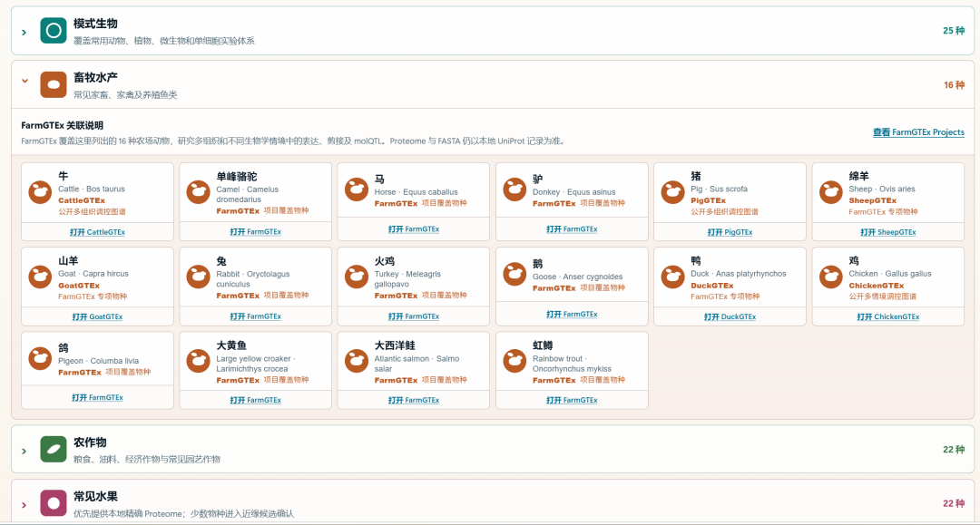Click the 农作物 leaf category icon
980x525 pixels.
(54, 449)
